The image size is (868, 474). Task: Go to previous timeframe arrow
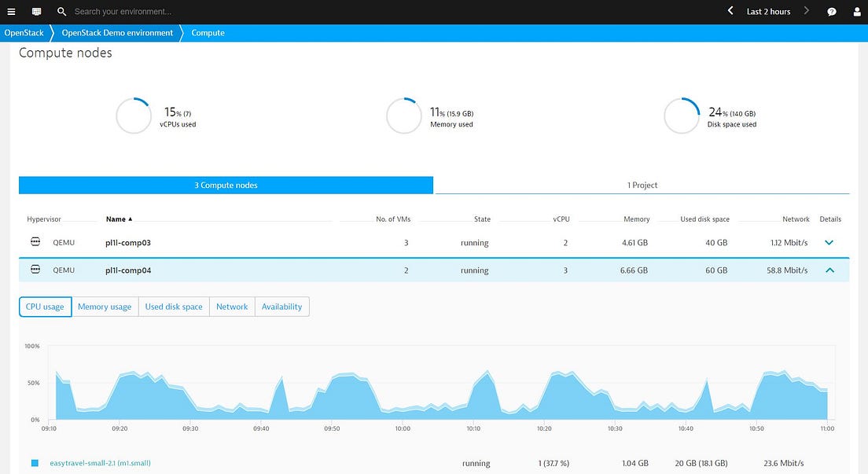click(x=730, y=10)
